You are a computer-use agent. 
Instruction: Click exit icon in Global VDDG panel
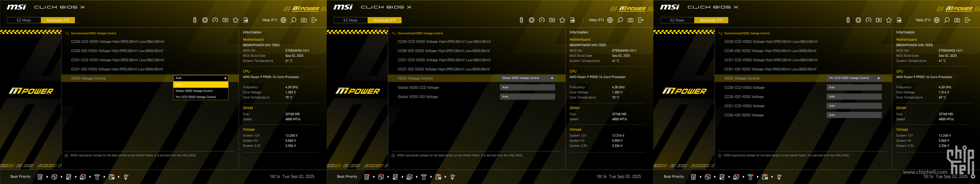pyautogui.click(x=641, y=20)
